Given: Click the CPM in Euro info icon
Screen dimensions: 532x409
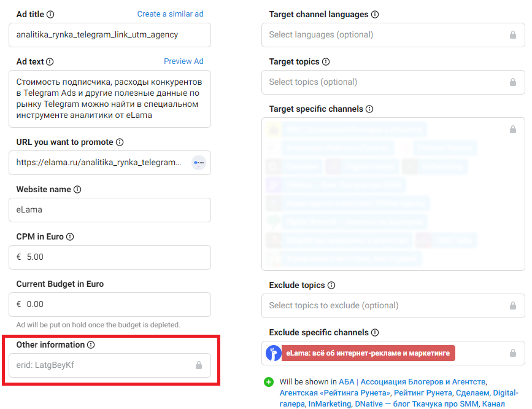Looking at the screenshot, I should 70,236.
